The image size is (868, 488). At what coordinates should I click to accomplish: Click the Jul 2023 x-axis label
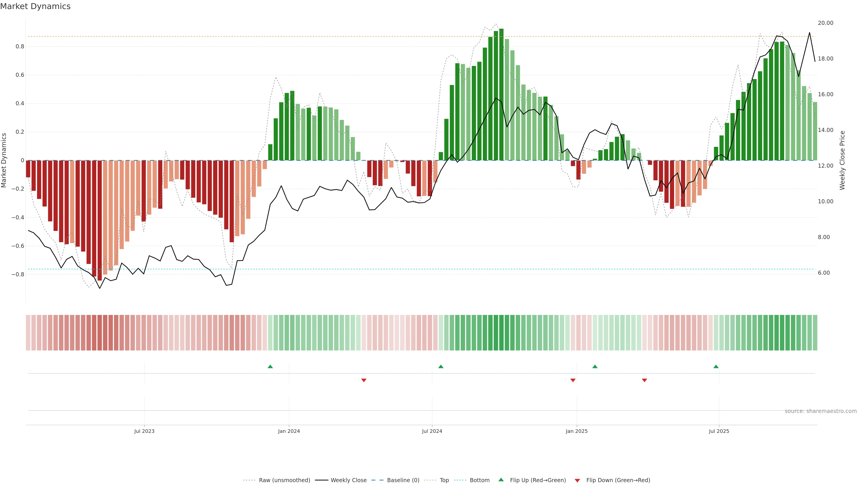[144, 431]
